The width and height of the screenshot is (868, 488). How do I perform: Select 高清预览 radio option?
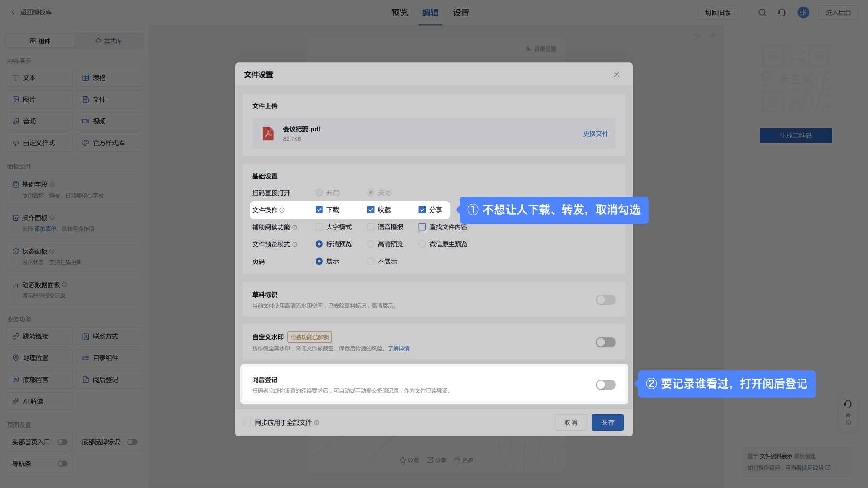[x=371, y=244]
